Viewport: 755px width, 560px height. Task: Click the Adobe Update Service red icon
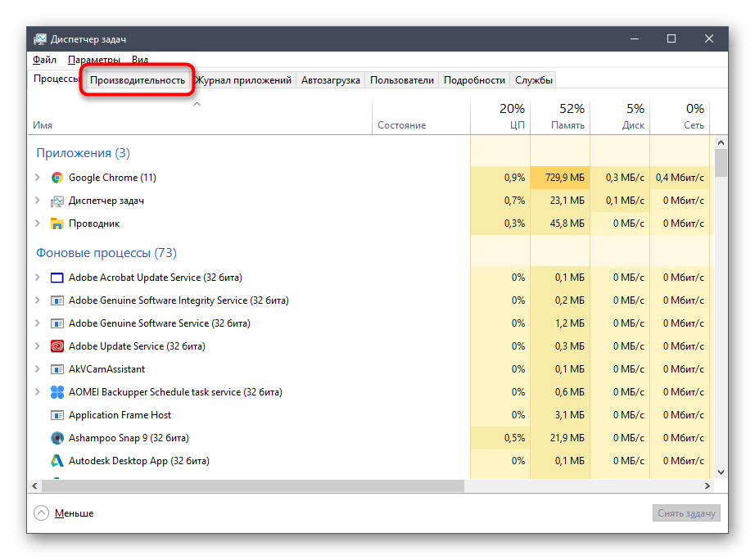tap(57, 346)
